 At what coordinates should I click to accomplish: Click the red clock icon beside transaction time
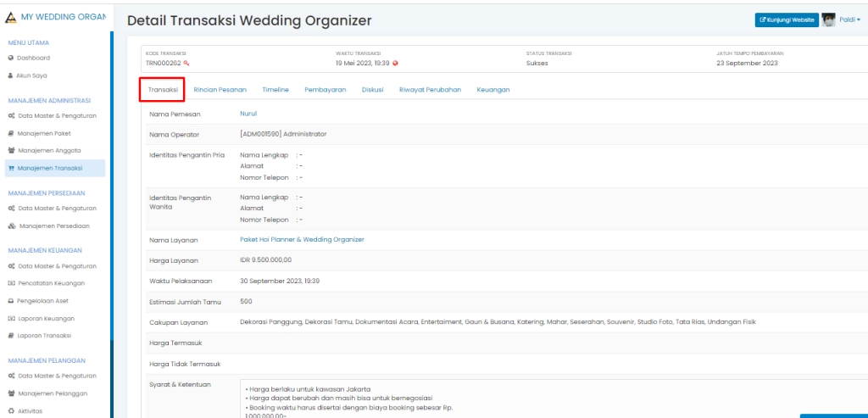tap(395, 63)
